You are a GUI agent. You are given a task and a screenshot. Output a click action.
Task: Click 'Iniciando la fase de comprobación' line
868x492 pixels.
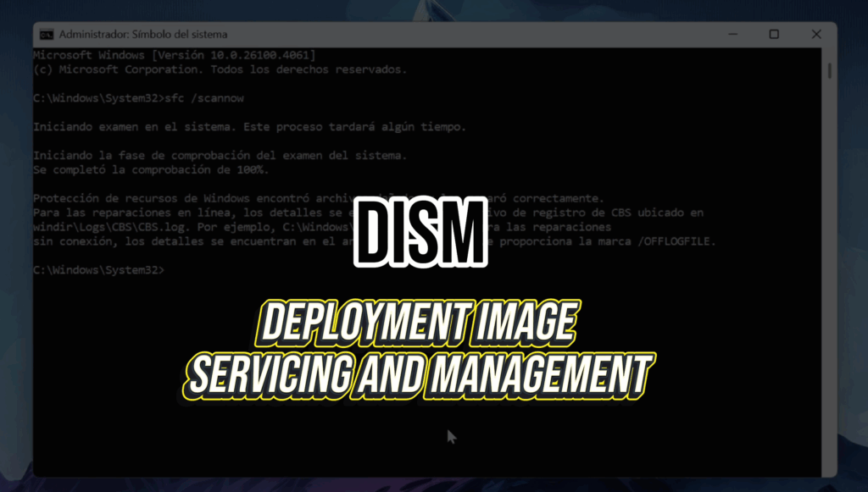[x=220, y=155]
